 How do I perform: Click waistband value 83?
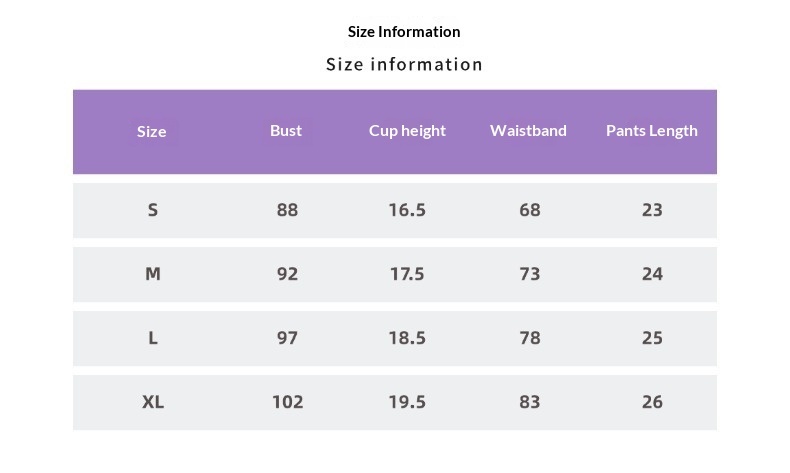point(530,402)
